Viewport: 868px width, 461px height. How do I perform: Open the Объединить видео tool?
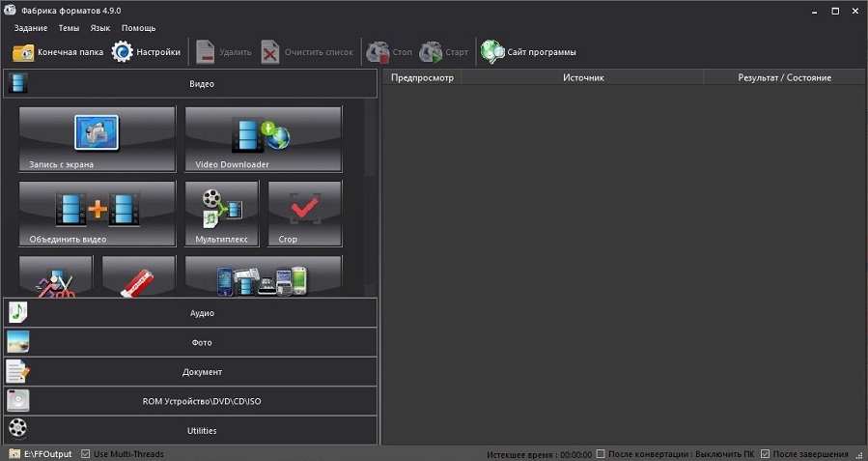tap(97, 214)
